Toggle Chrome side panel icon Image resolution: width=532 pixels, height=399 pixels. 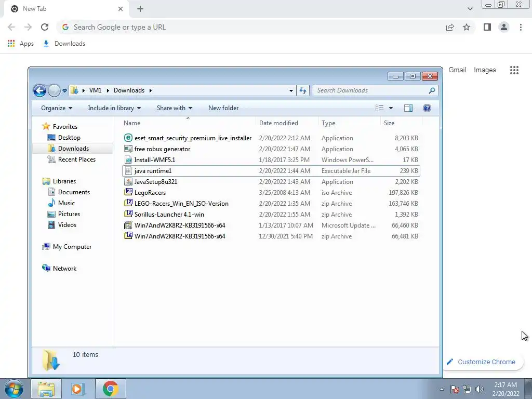pyautogui.click(x=487, y=27)
